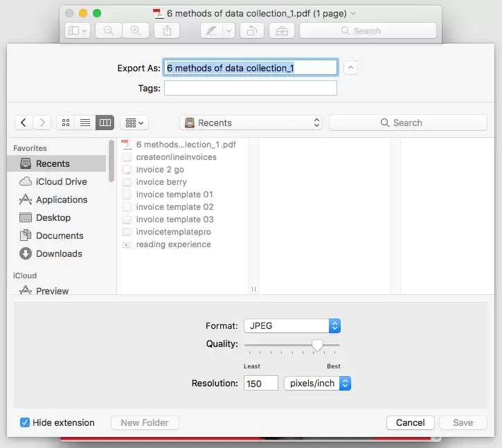Collapse the dialog with the chevron beside Export As
Viewport: 502px width, 448px height.
pyautogui.click(x=350, y=68)
